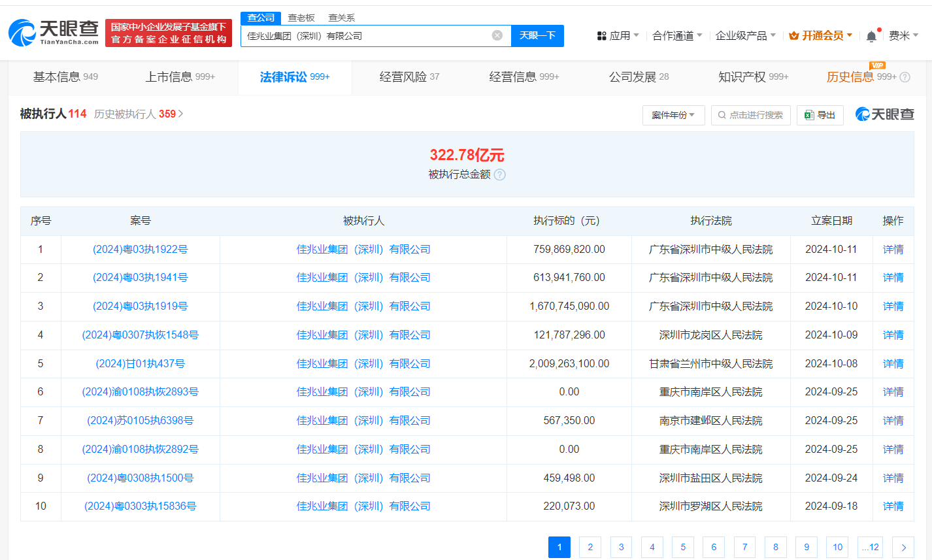The image size is (932, 560).
Task: Switch to the 查关系 search tab
Action: [341, 18]
